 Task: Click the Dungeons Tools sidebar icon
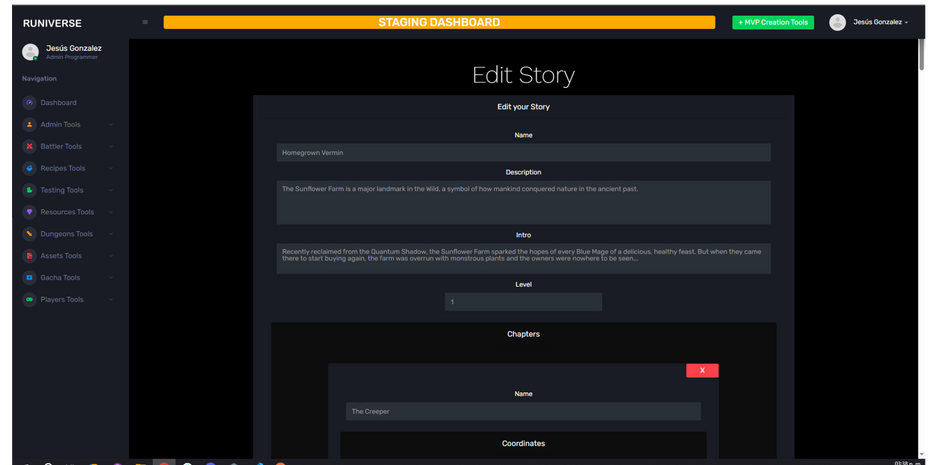29,234
